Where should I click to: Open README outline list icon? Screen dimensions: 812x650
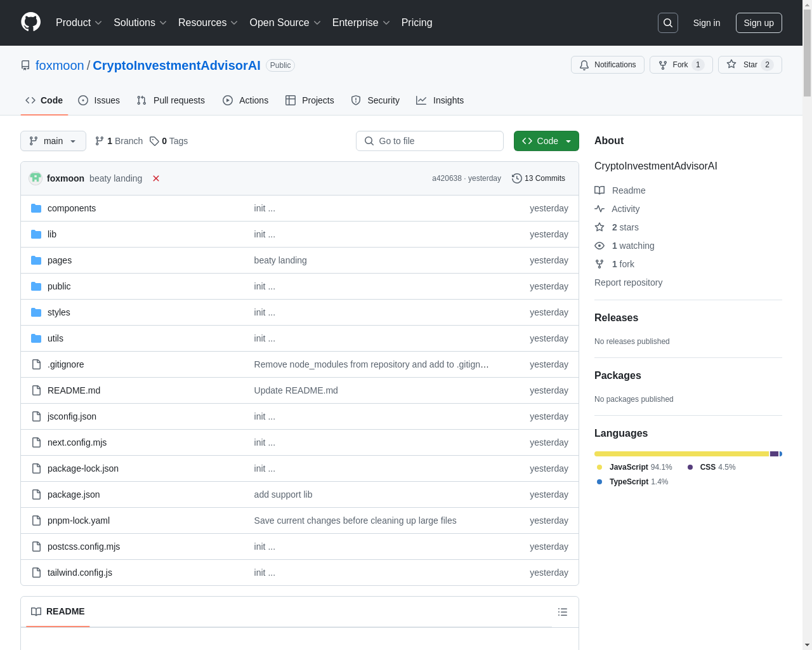click(x=563, y=612)
